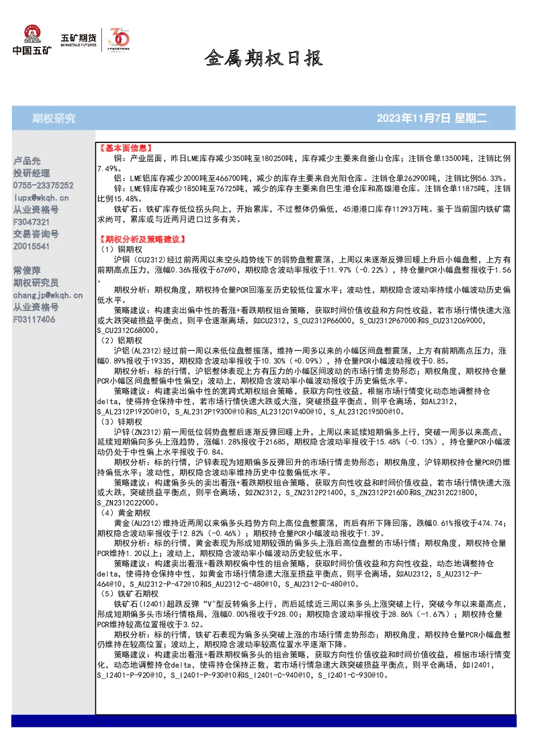Click the 【期权分析及策略建议】 section heading
This screenshot has height=756, width=535.
tap(142, 239)
